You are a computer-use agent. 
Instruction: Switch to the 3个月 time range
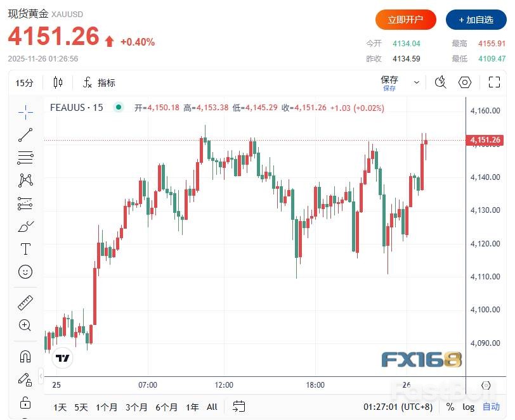[136, 407]
